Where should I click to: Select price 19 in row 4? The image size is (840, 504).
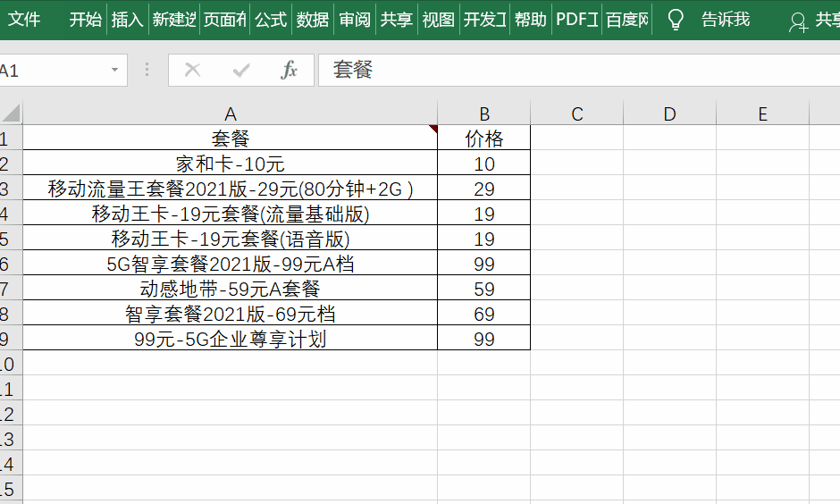[484, 214]
